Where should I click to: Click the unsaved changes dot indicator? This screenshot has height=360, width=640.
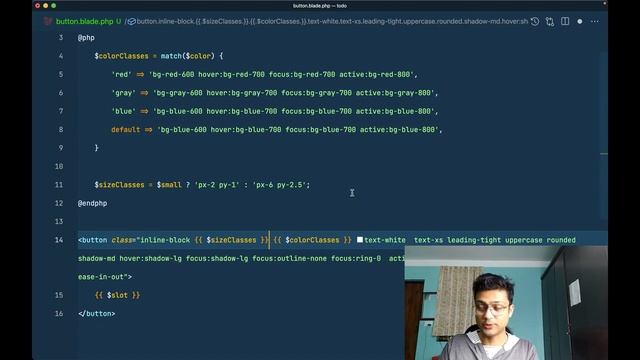[580, 22]
